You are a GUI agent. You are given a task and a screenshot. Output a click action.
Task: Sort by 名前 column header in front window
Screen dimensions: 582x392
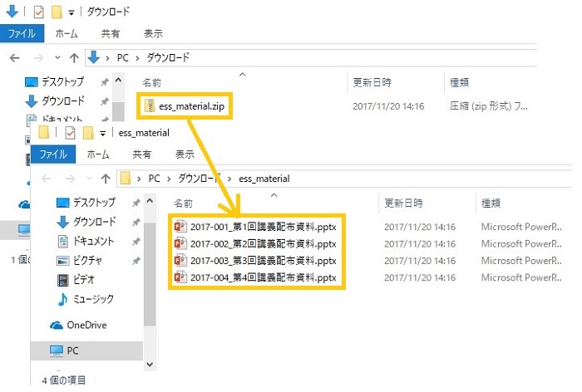(184, 203)
